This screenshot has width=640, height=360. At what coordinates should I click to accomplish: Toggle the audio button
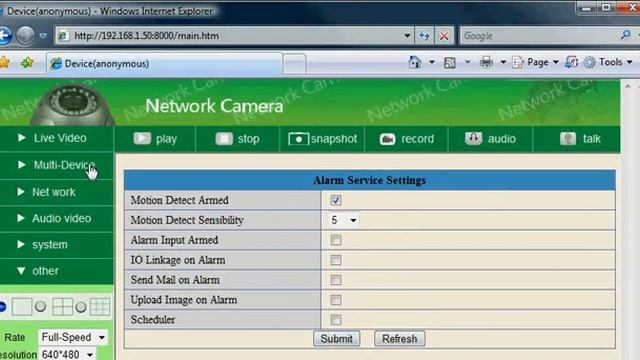pyautogui.click(x=490, y=139)
